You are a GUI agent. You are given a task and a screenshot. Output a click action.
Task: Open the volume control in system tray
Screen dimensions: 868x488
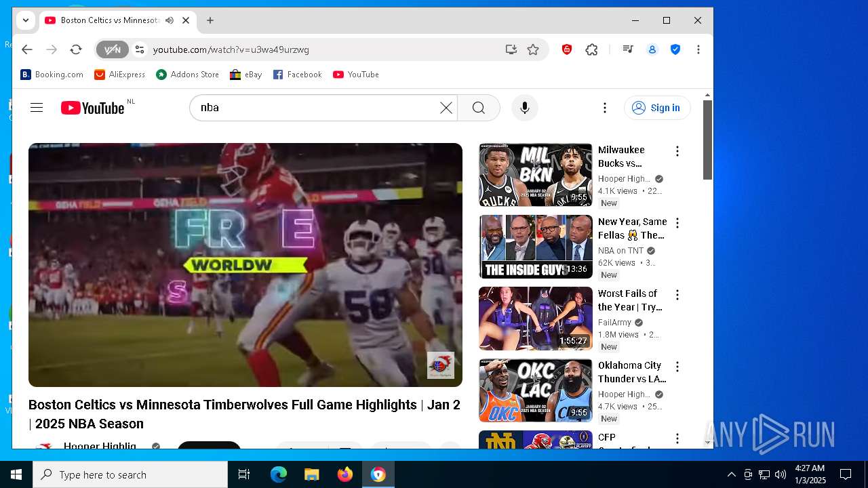pyautogui.click(x=780, y=474)
